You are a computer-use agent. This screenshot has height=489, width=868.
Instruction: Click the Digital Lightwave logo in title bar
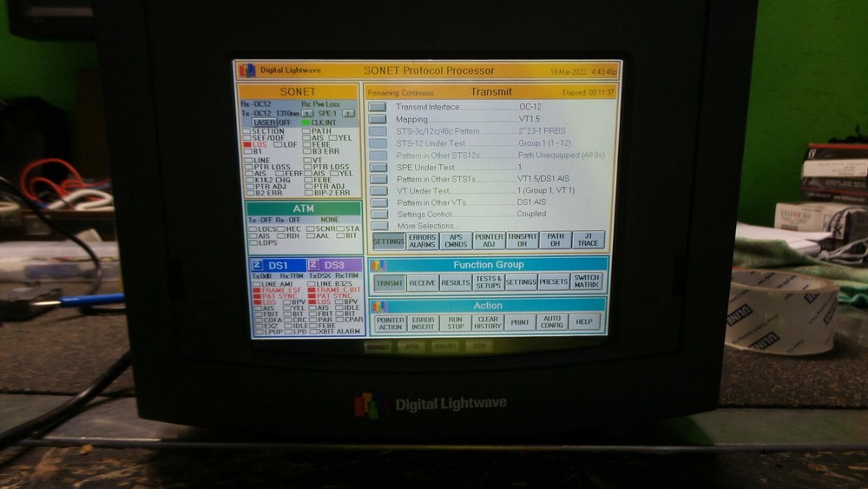pos(247,70)
